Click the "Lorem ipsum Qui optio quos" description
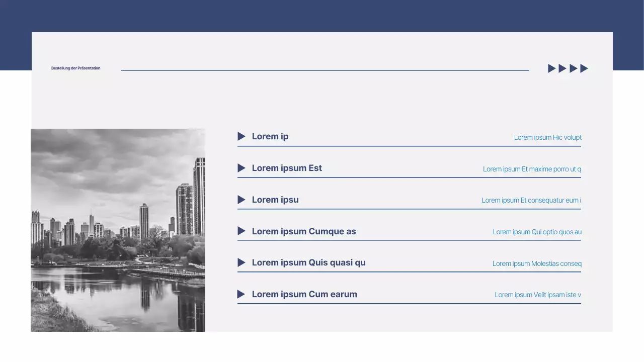 537,232
